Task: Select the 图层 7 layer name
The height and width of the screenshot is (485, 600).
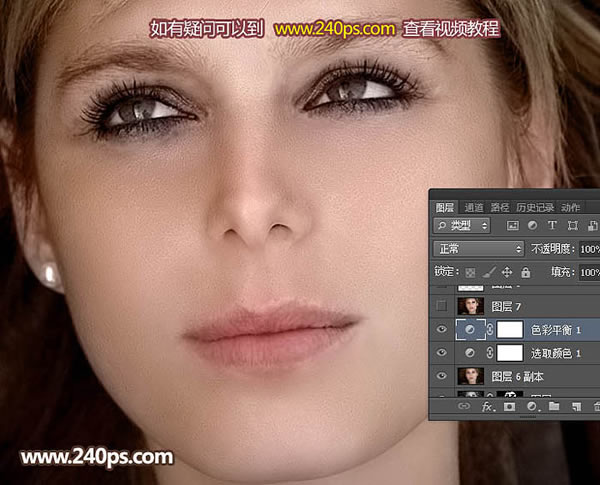Action: 506,307
